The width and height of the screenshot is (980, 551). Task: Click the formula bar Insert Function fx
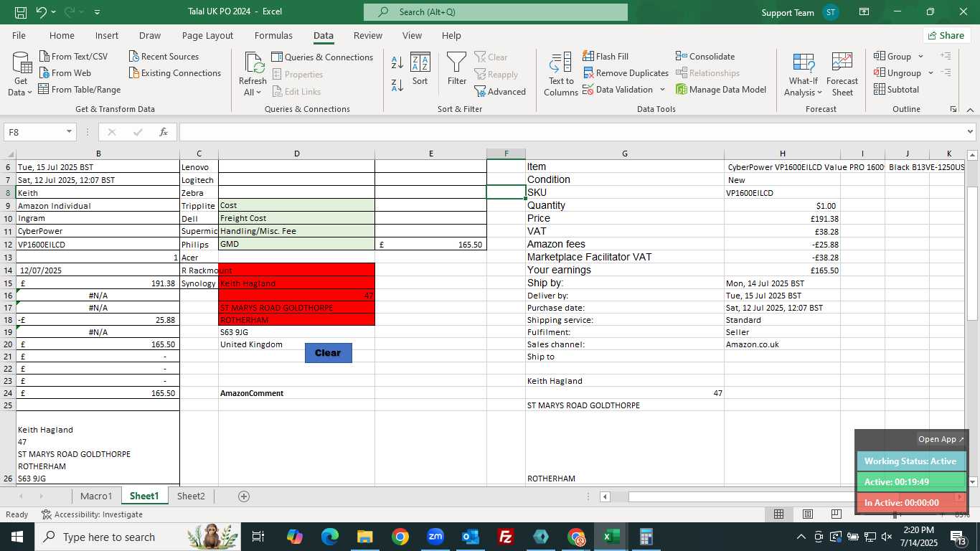coord(163,132)
